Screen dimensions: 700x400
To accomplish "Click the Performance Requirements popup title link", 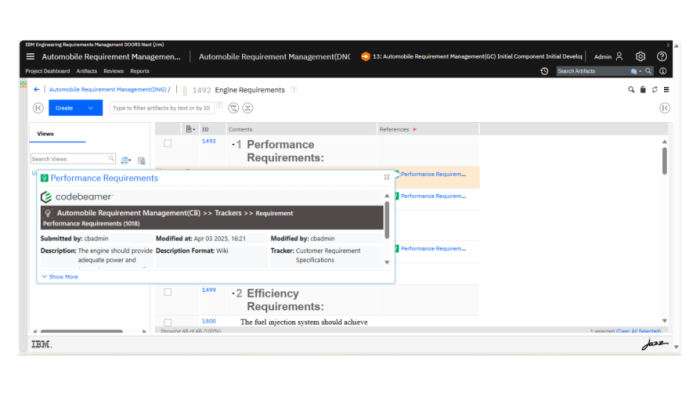I will point(104,177).
